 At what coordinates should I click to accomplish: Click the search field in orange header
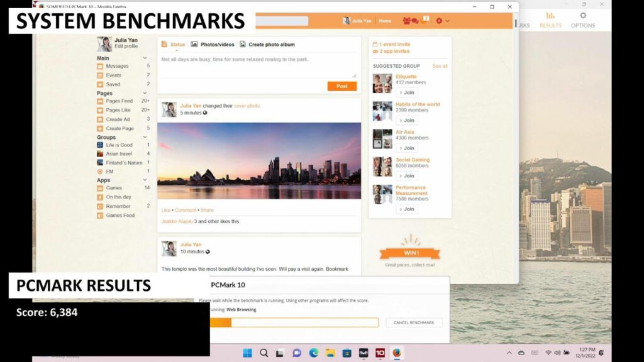coord(282,21)
